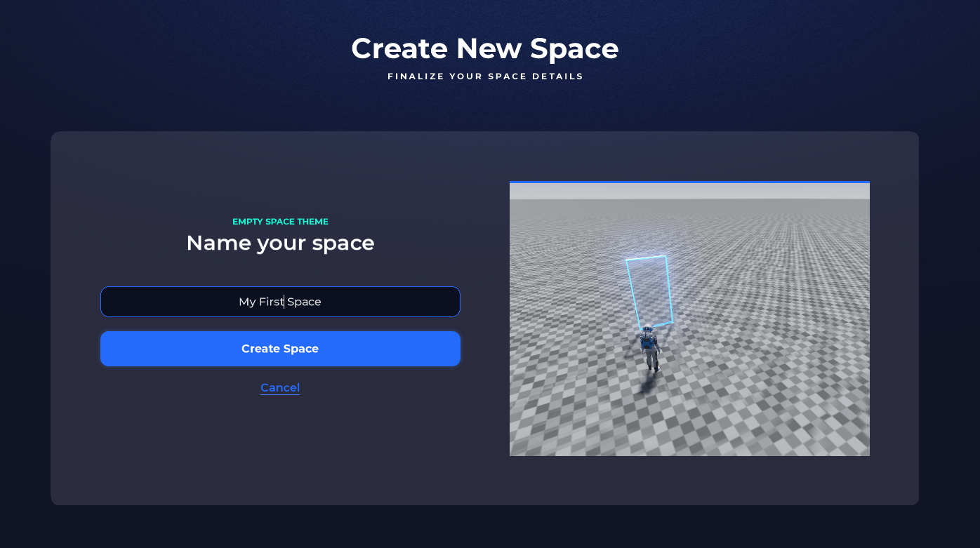Cancel the space creation
The width and height of the screenshot is (980, 548).
(x=279, y=388)
